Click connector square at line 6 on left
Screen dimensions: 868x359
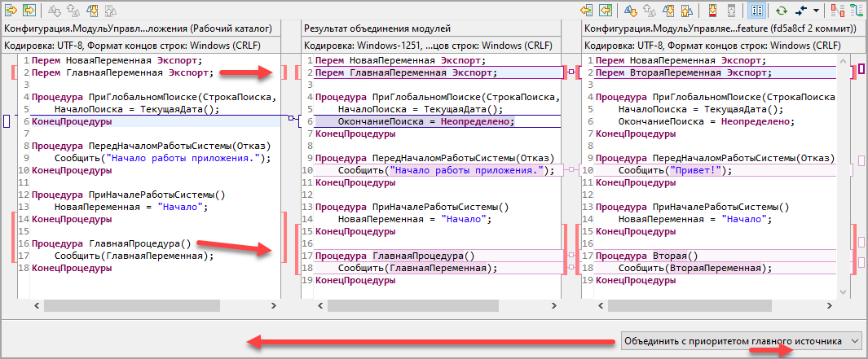coord(290,119)
